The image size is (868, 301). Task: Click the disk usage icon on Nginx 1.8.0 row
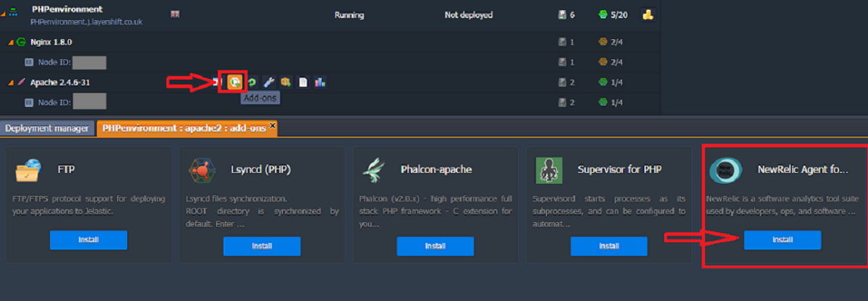click(562, 42)
